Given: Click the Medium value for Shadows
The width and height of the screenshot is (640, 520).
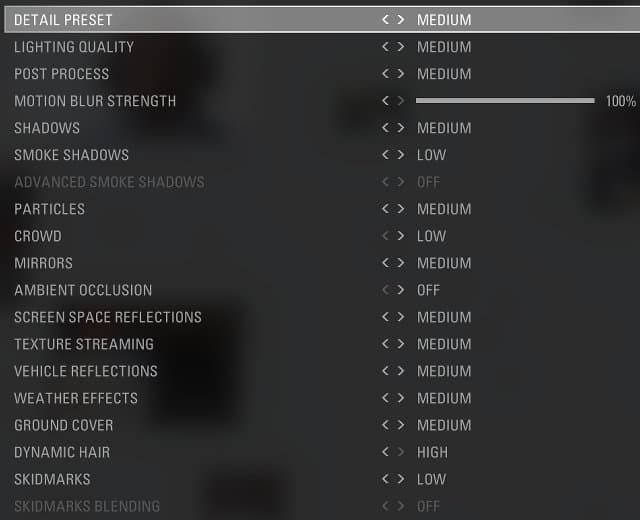Looking at the screenshot, I should point(444,128).
